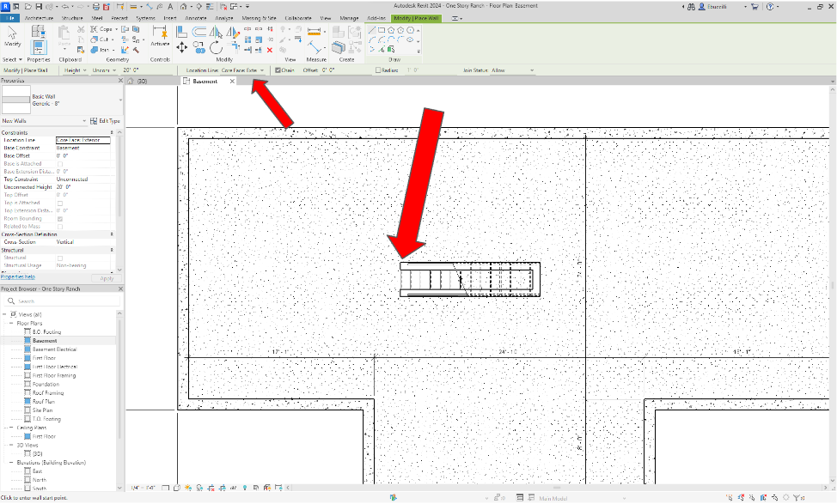Viewport: 837px width, 504px height.
Task: Toggle the Room Bounding checkbox
Action: click(60, 219)
